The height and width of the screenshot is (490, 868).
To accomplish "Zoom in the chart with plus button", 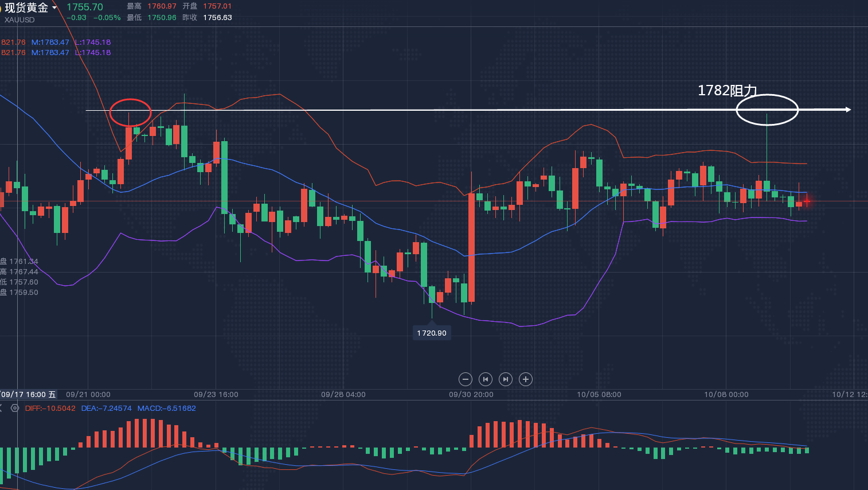I will 526,379.
